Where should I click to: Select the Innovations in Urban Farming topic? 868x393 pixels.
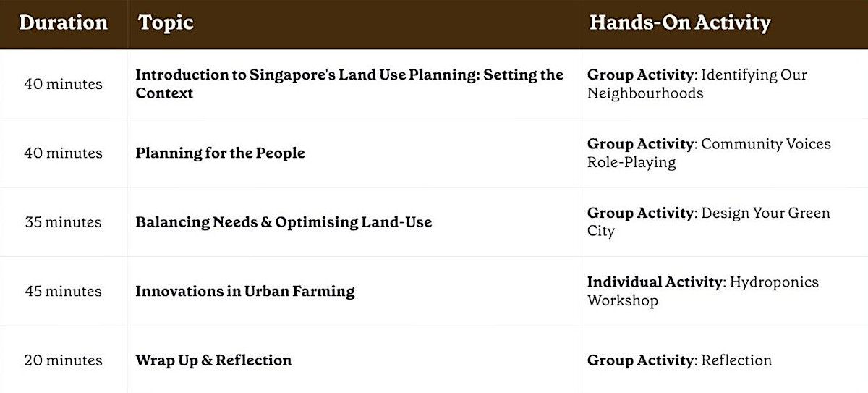[x=244, y=291]
